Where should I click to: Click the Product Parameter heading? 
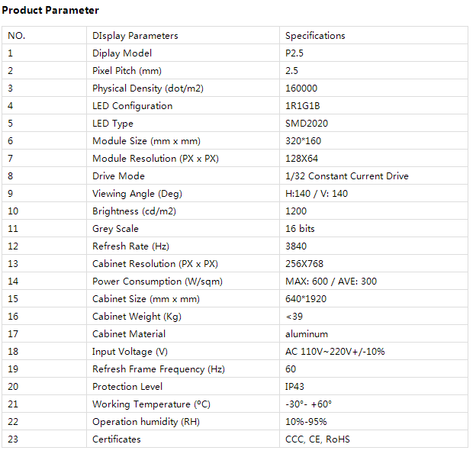click(x=50, y=11)
